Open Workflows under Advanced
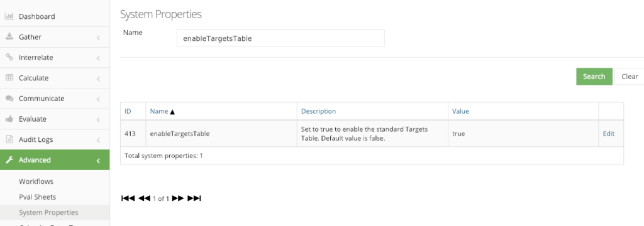This screenshot has width=644, height=226. [36, 181]
